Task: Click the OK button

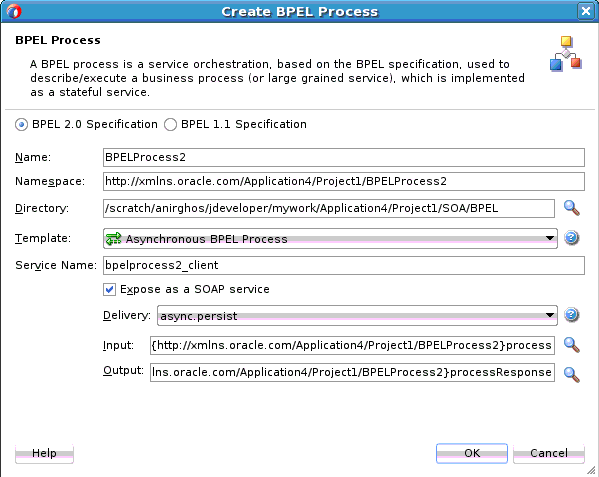Action: [472, 453]
